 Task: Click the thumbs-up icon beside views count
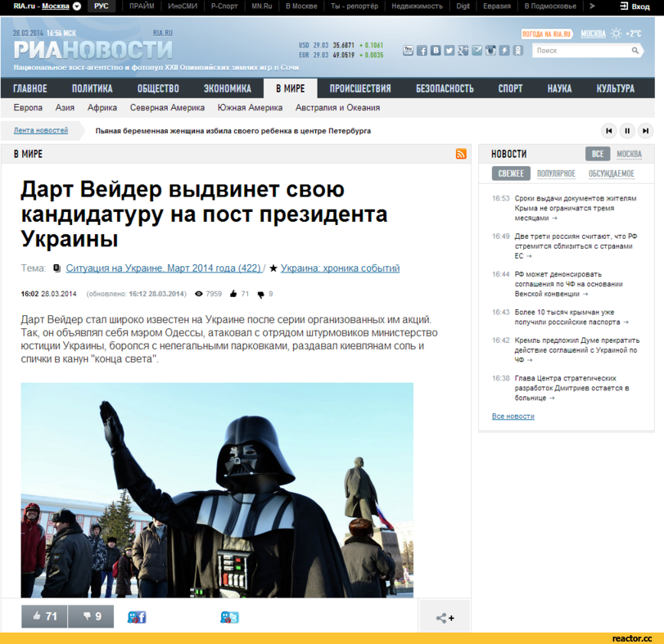(233, 294)
